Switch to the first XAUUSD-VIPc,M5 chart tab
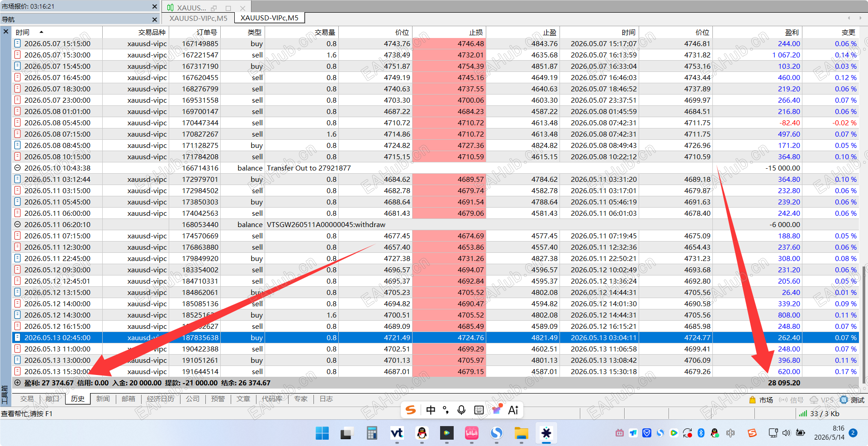 199,18
